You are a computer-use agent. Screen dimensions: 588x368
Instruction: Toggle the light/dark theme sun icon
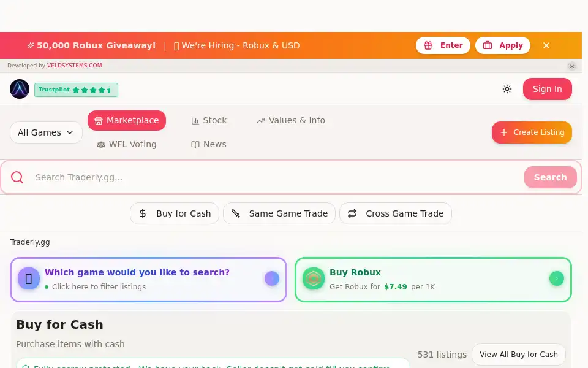507,89
